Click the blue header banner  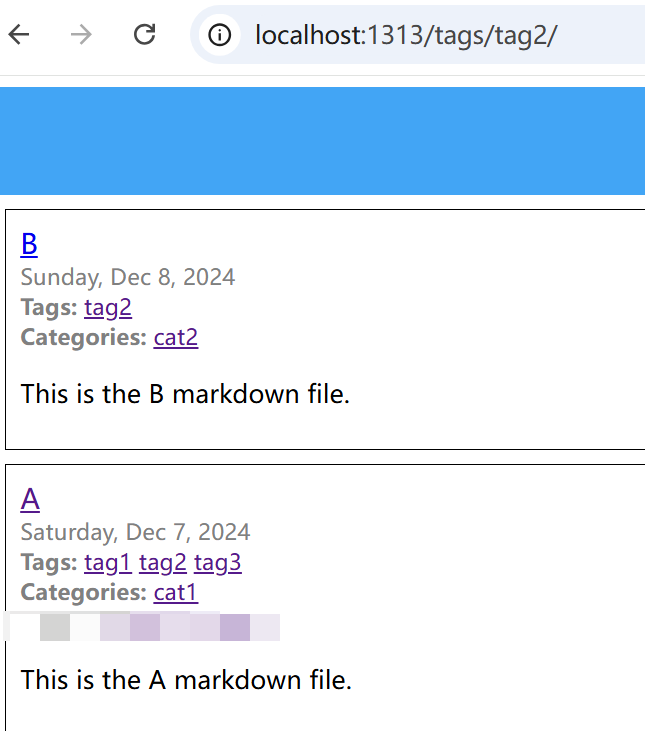pyautogui.click(x=322, y=141)
